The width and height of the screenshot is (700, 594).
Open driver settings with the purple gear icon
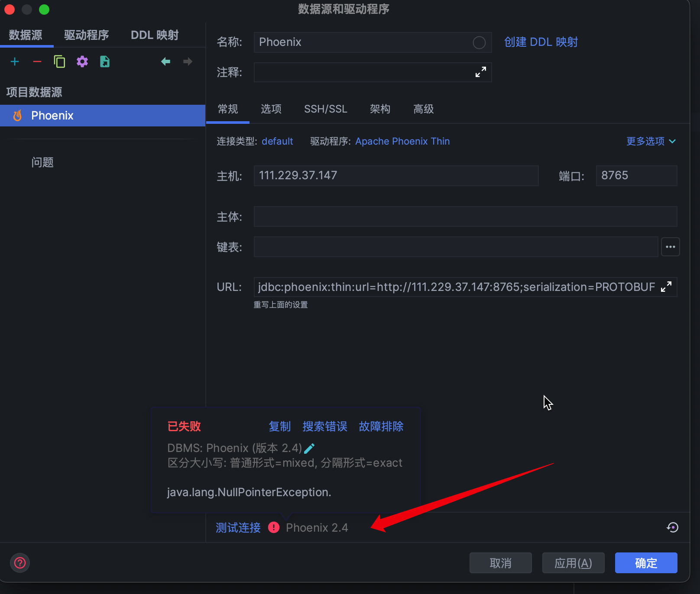[82, 61]
